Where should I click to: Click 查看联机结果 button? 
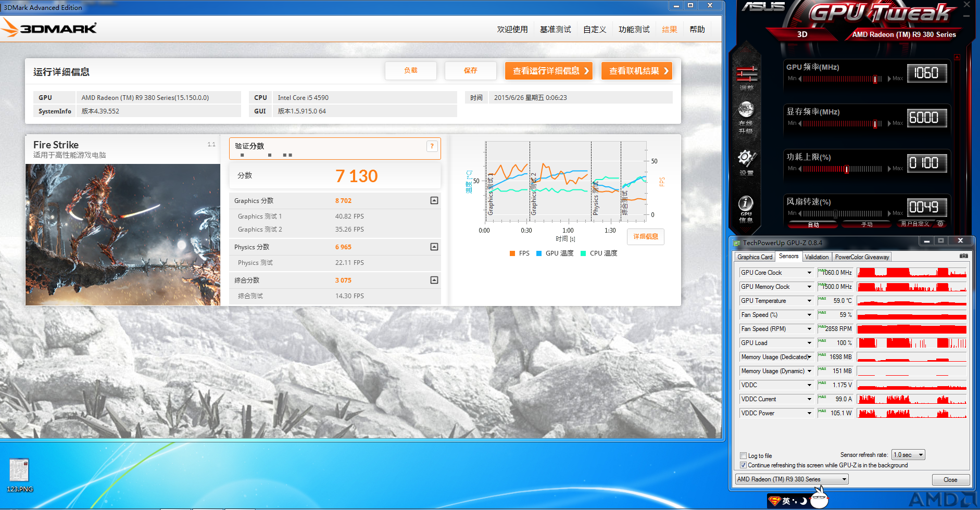point(637,71)
